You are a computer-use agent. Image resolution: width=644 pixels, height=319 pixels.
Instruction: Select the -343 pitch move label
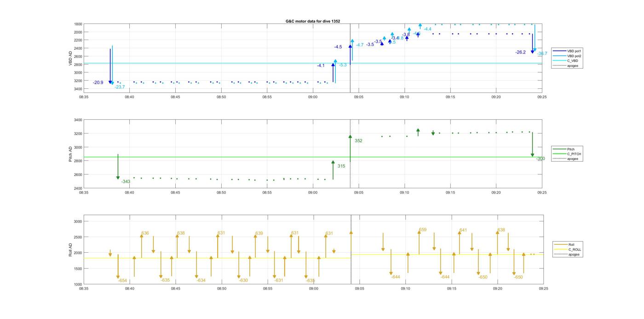126,181
